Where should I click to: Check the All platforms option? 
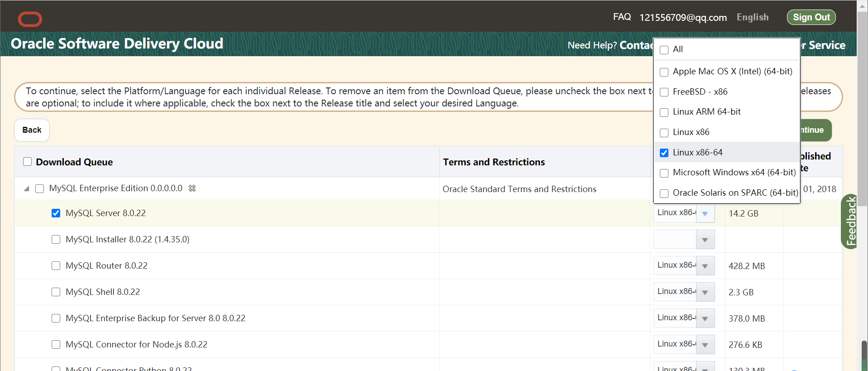664,50
